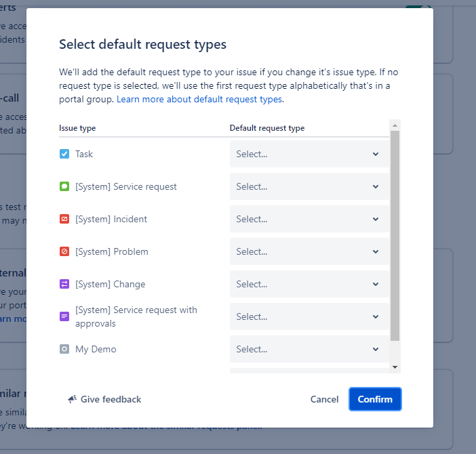Click the red Incident issue type icon

pyautogui.click(x=64, y=219)
